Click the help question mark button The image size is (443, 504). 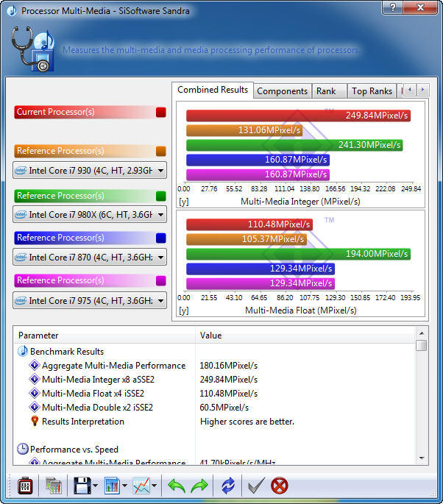(392, 7)
